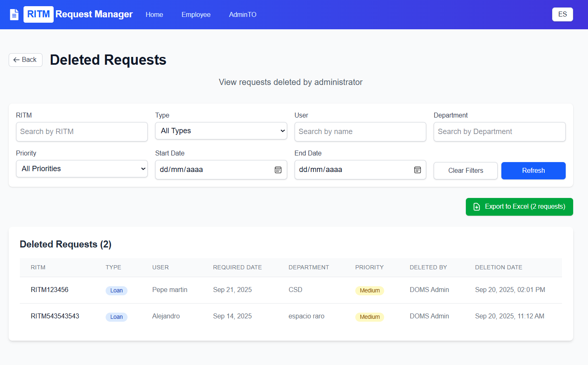Go to the Home menu item
Image resolution: width=588 pixels, height=365 pixels.
click(154, 14)
